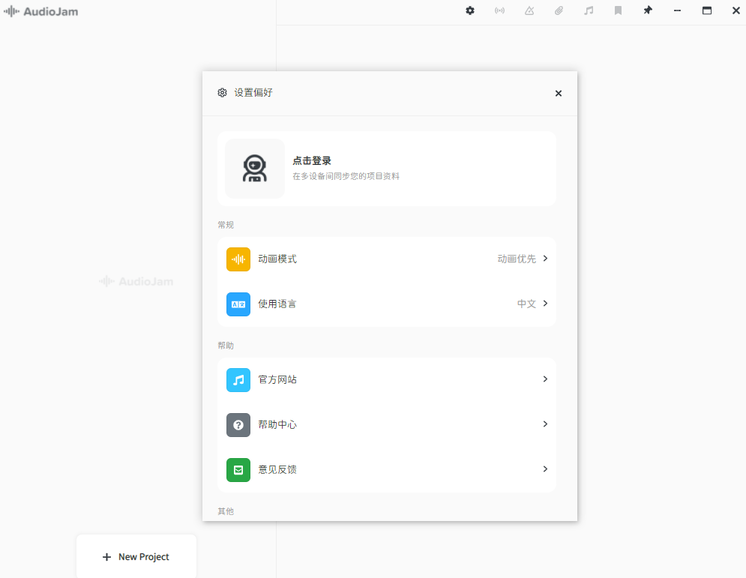
Task: Click the music note icon in toolbar
Action: [x=589, y=10]
